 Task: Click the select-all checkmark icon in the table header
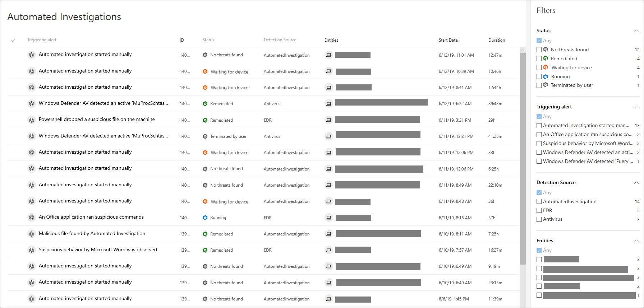click(x=13, y=40)
